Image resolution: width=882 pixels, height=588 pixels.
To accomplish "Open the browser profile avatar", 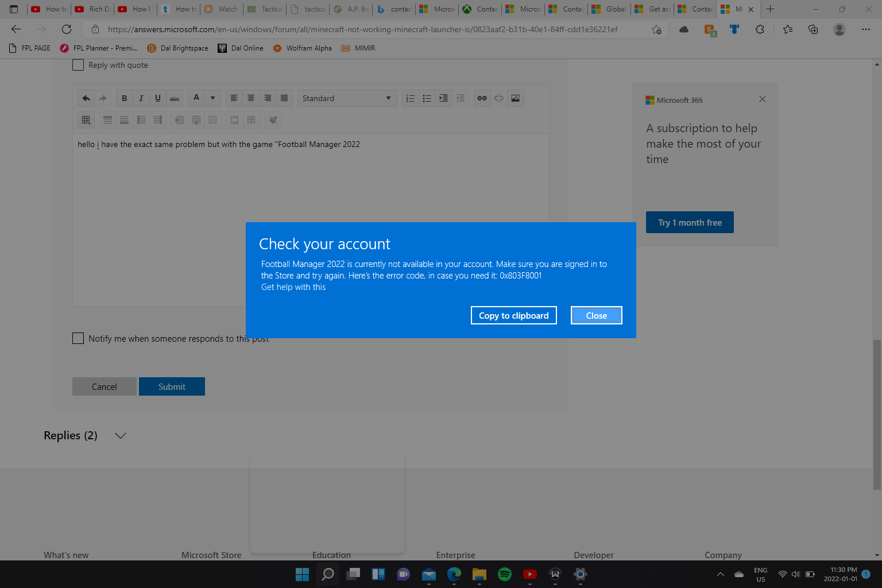I will [840, 29].
